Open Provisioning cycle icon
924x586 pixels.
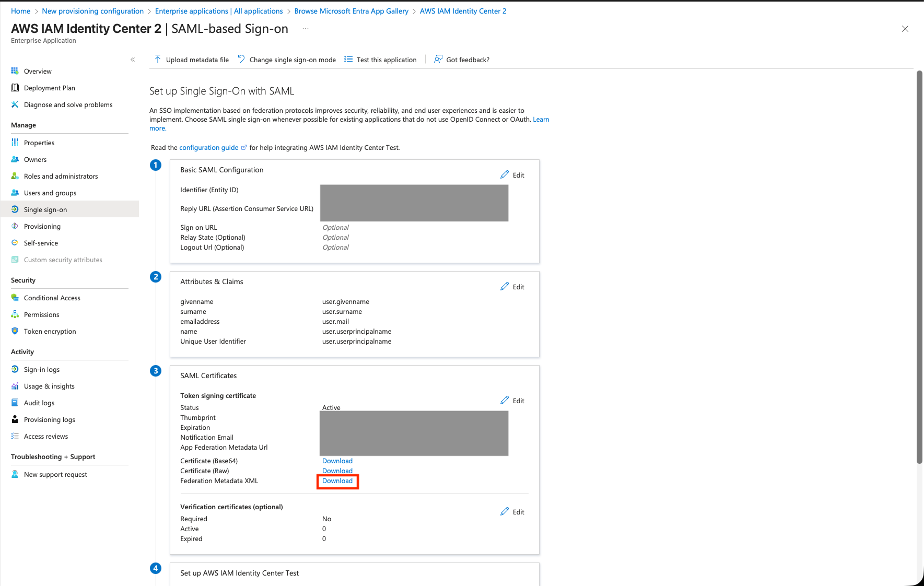[x=15, y=226]
